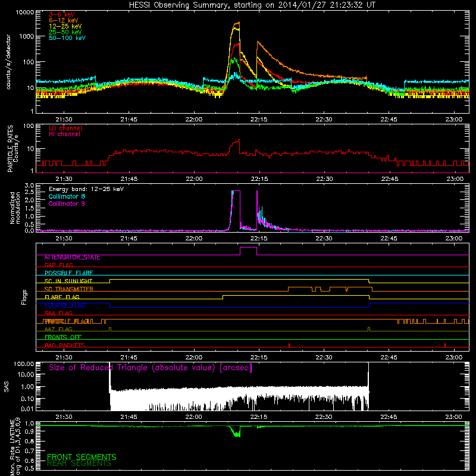This screenshot has height=476, width=476.
Task: Select the blue 'ECLIPSE_FLAG' label
Action: coord(65,305)
